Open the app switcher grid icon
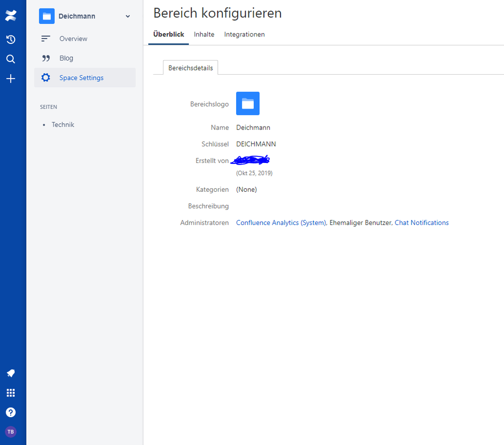 click(11, 393)
